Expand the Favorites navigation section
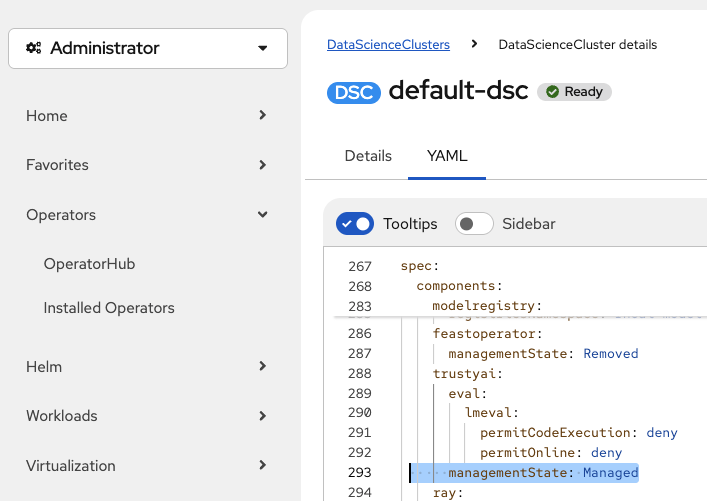The width and height of the screenshot is (707, 501). [147, 165]
